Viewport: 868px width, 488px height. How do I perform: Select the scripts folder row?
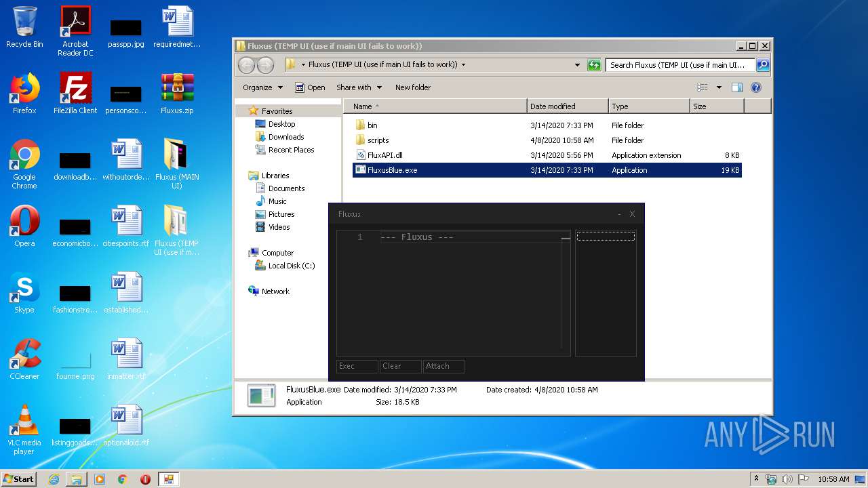pos(547,140)
